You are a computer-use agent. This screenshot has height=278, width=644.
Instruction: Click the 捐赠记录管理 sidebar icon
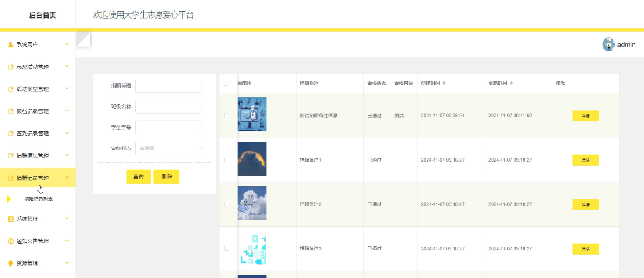[11, 178]
